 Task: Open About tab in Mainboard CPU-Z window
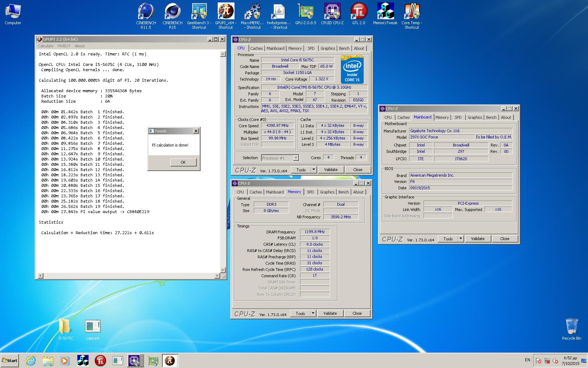[506, 117]
